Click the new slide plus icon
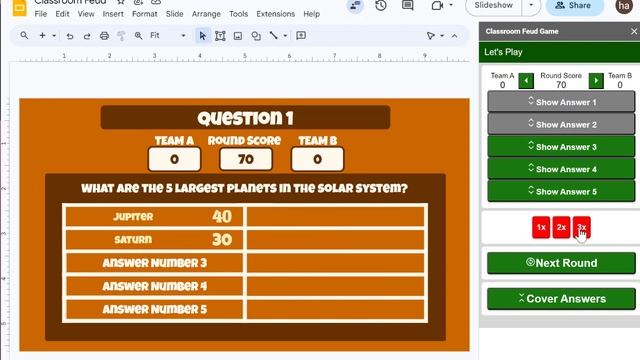 coord(42,36)
